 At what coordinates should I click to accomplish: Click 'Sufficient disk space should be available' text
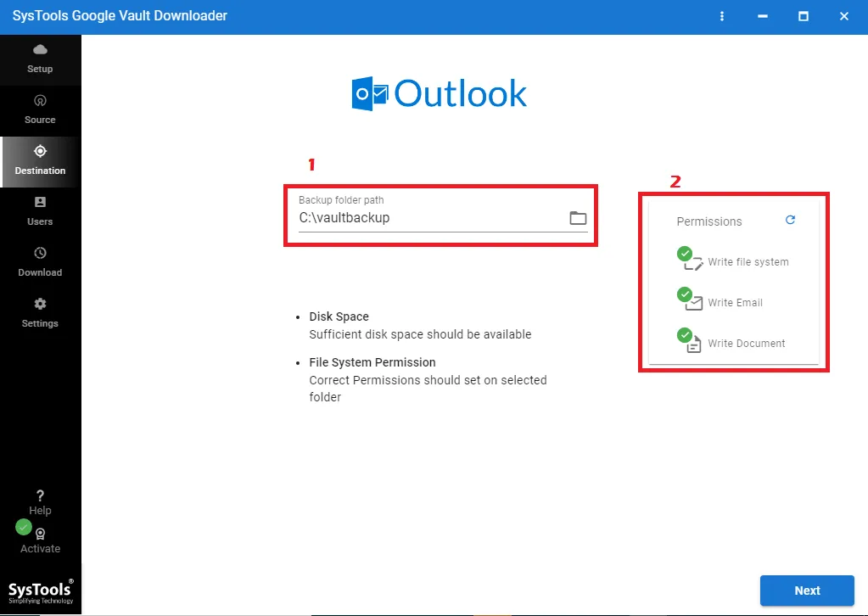[x=420, y=334]
